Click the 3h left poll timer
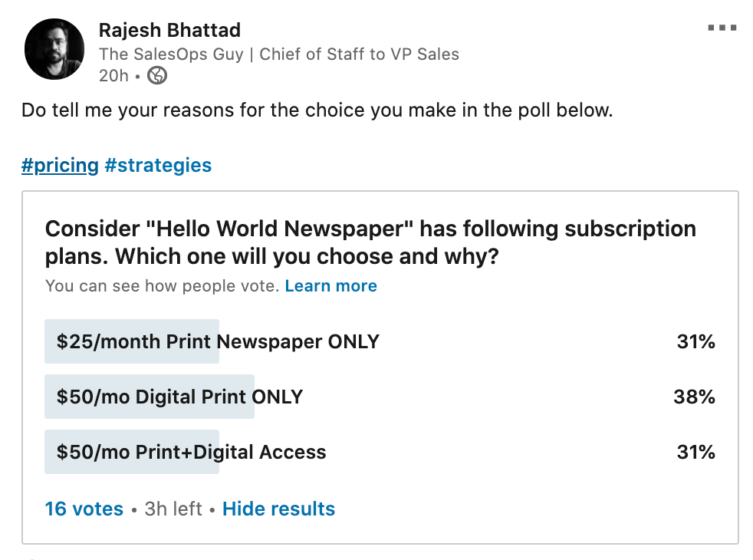The image size is (753, 560). [173, 509]
